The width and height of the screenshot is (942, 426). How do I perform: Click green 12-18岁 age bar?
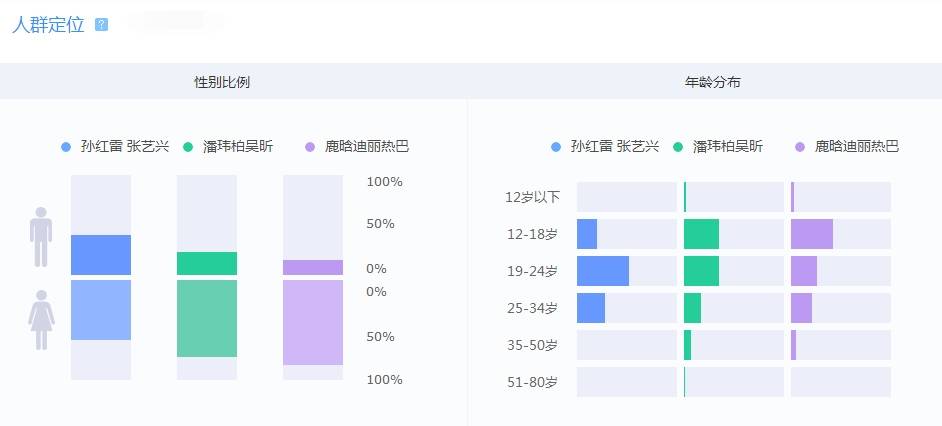pyautogui.click(x=701, y=234)
